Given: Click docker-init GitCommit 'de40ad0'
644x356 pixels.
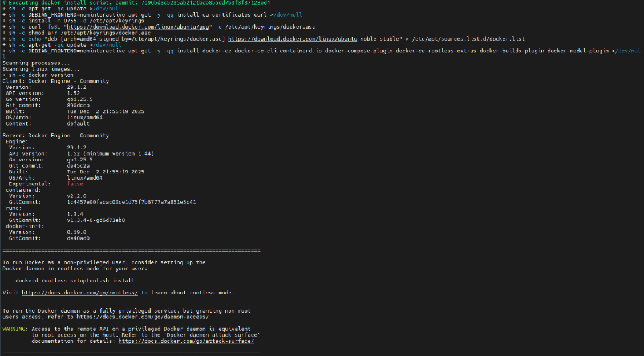Looking at the screenshot, I should point(78,238).
